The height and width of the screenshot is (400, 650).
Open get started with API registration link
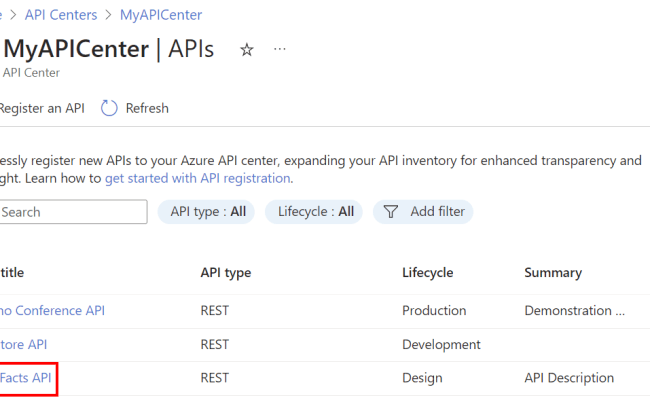tap(197, 178)
